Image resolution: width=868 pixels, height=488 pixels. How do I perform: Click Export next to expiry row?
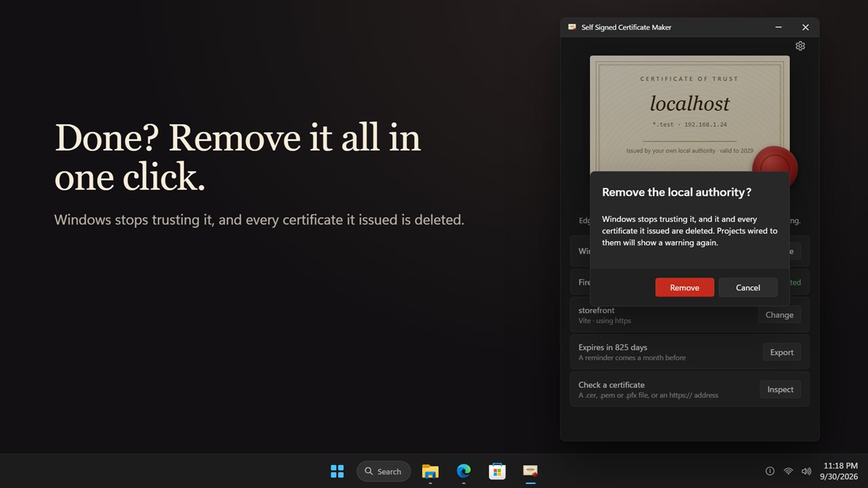tap(781, 352)
